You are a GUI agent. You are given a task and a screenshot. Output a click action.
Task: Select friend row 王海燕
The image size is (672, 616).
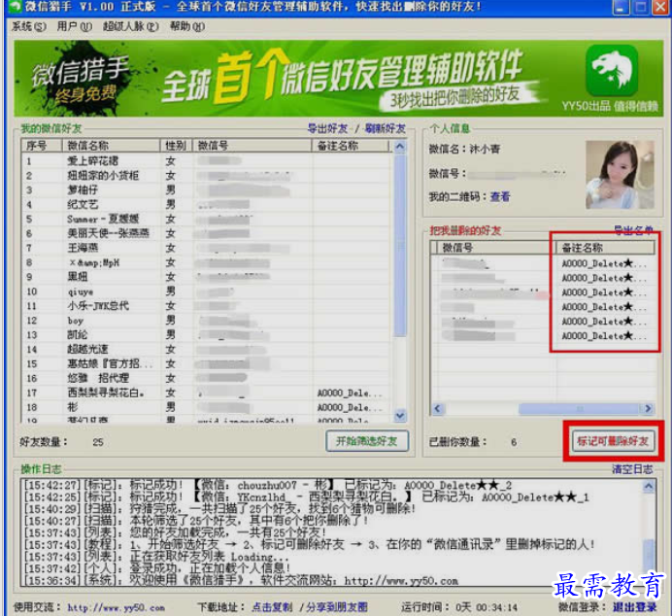tap(206, 248)
